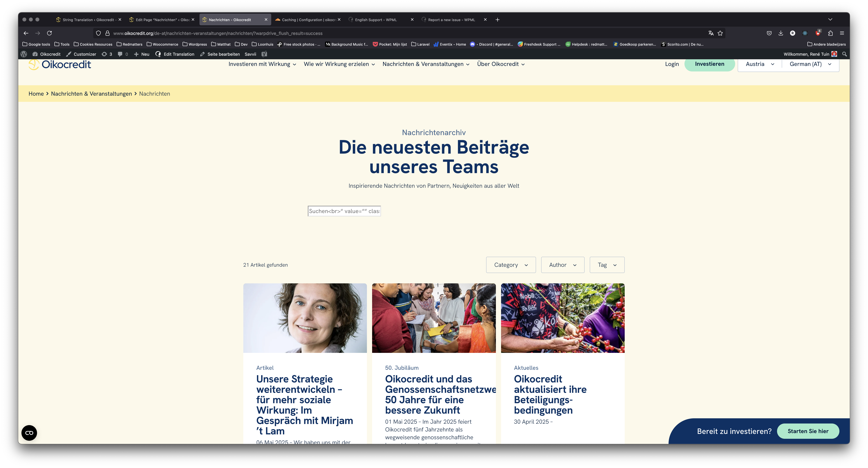Click the browser back arrow

(26, 33)
